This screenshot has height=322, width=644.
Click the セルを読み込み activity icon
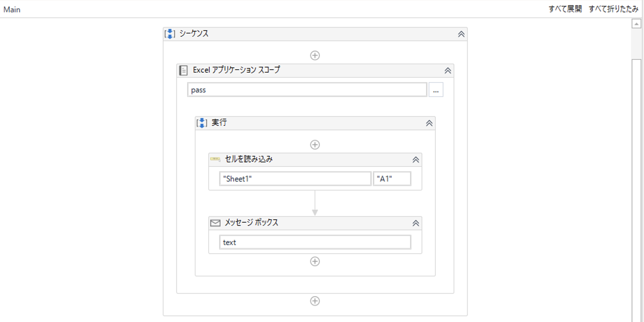tap(215, 159)
